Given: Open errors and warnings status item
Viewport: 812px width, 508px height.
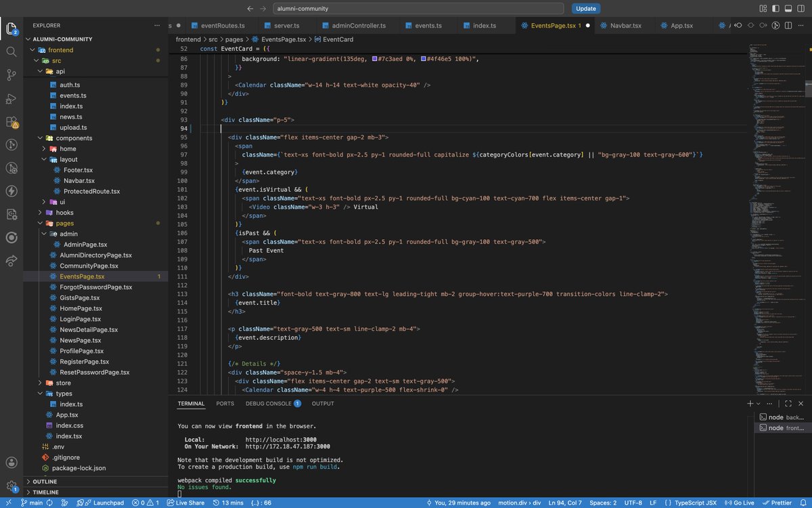Looking at the screenshot, I should [145, 503].
